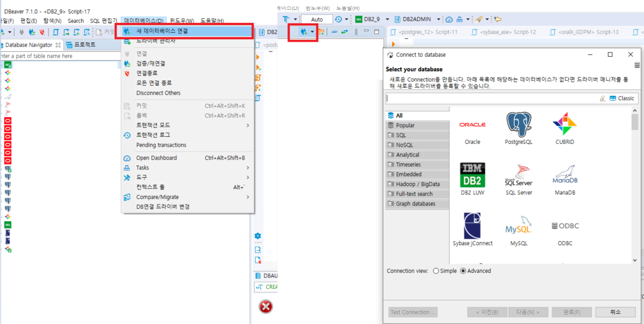
Task: Open 트랜잭션 로그 menu entry
Action: pos(187,134)
